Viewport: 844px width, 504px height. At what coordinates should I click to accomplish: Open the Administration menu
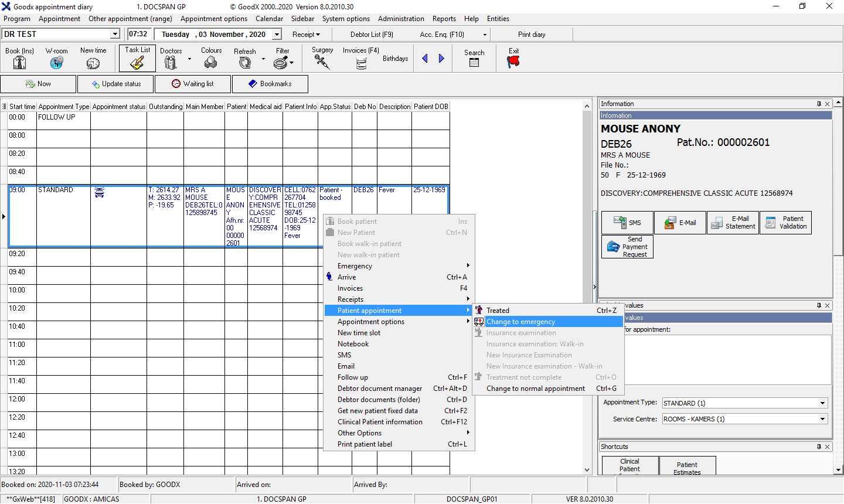tap(401, 19)
